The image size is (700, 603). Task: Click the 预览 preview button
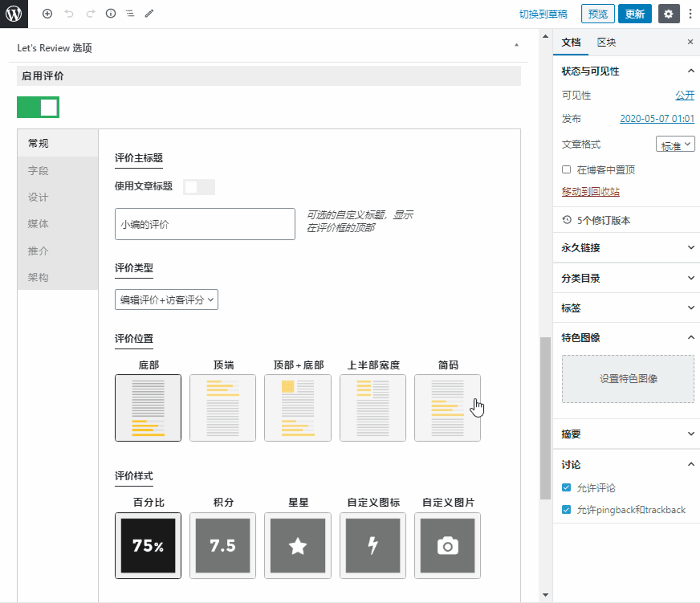(x=598, y=14)
